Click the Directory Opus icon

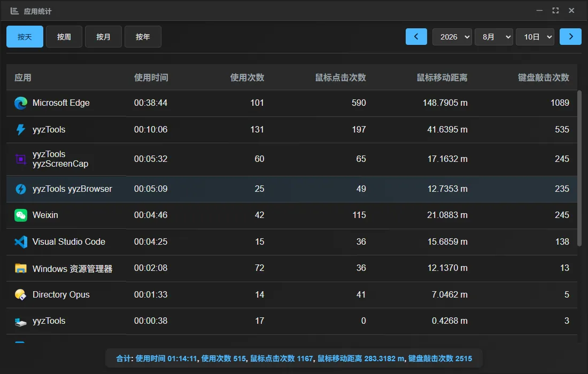(x=21, y=294)
